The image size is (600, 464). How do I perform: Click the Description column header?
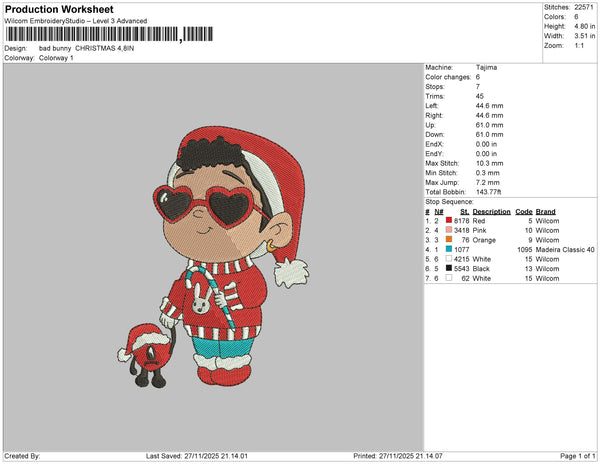(491, 211)
